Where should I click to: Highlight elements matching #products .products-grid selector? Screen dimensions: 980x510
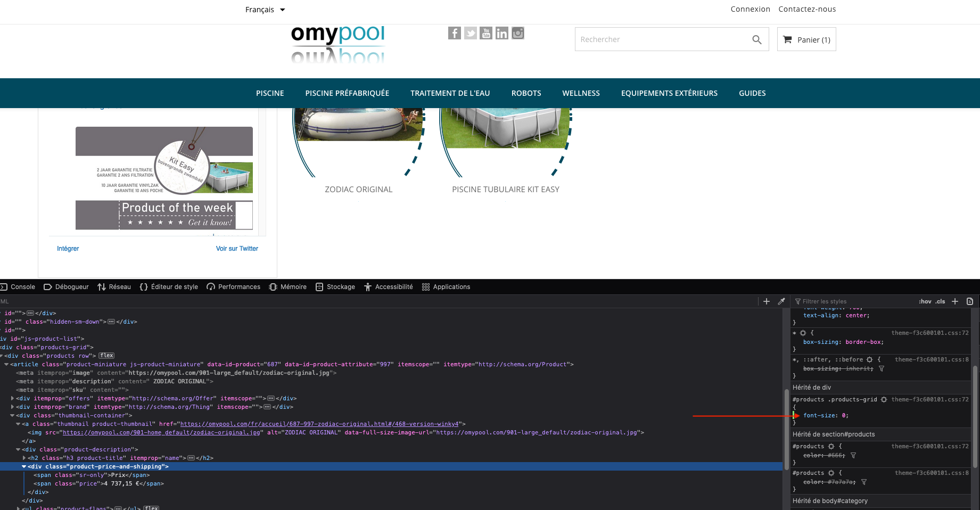click(884, 399)
